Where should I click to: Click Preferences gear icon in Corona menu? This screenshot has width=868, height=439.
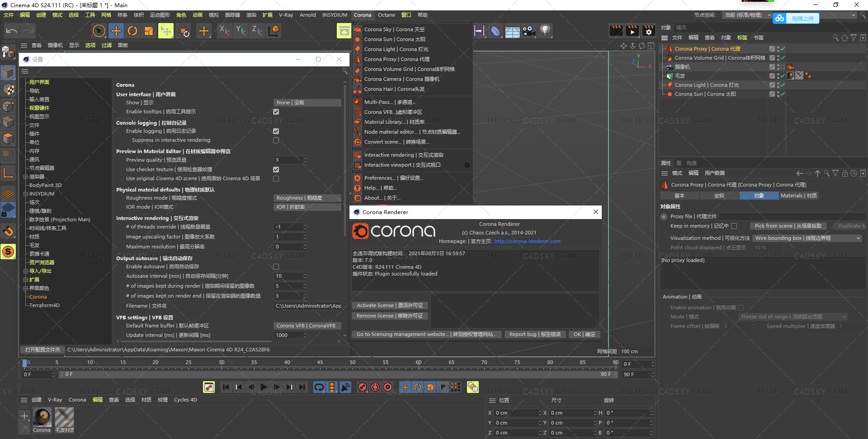click(358, 178)
